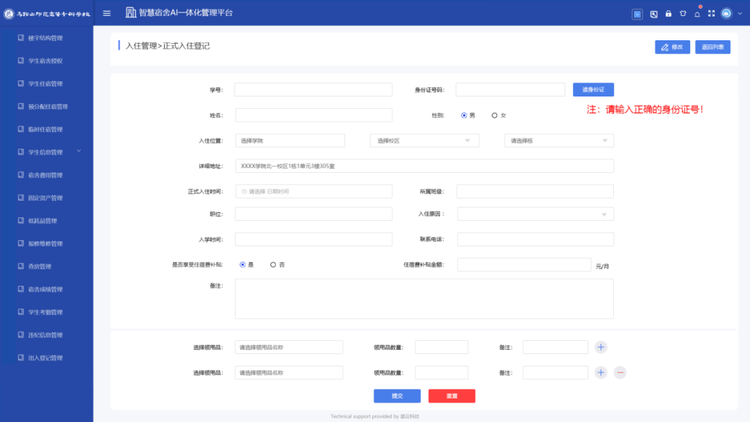Select the 女 gender radio button
This screenshot has height=422, width=750.
click(494, 115)
